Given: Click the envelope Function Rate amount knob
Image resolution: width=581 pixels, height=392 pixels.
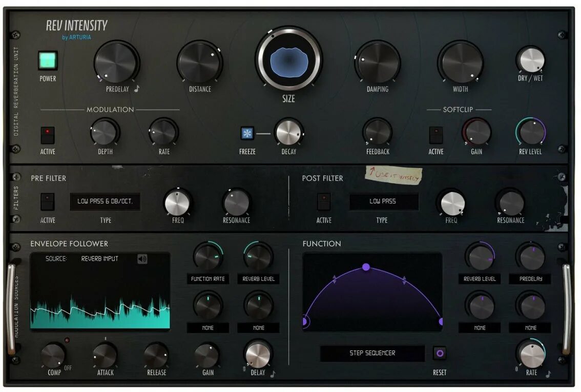Looking at the screenshot, I should [208, 257].
